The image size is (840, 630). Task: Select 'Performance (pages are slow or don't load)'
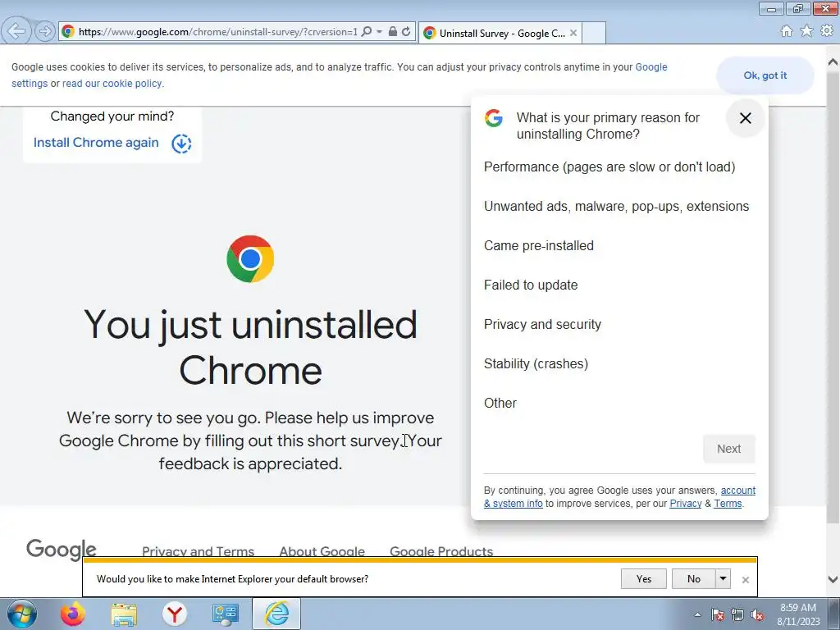tap(609, 167)
